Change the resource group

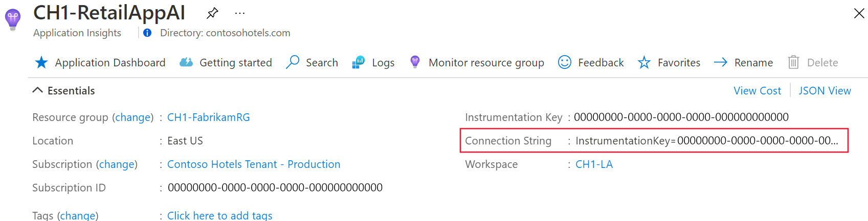[x=133, y=117]
